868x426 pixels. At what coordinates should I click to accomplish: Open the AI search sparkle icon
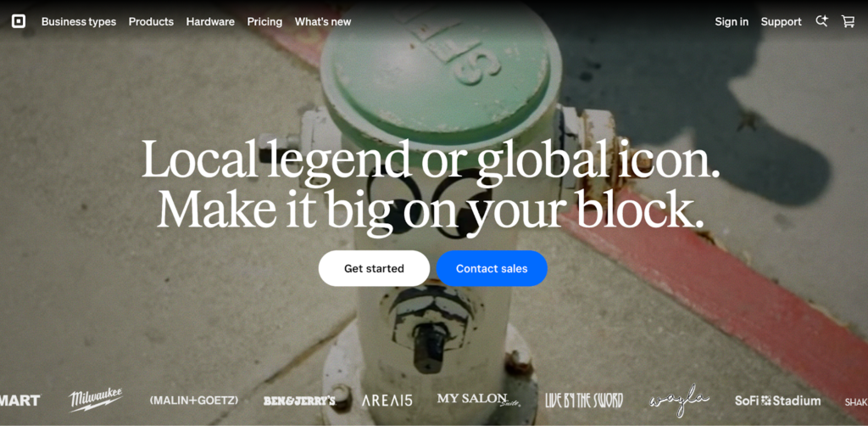click(x=821, y=21)
